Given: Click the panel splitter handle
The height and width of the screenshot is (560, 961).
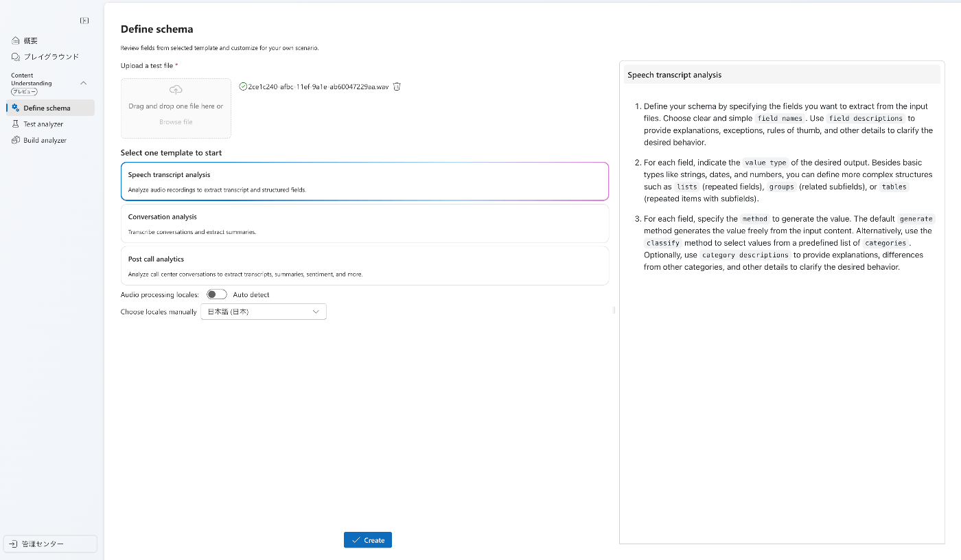Looking at the screenshot, I should pyautogui.click(x=614, y=310).
